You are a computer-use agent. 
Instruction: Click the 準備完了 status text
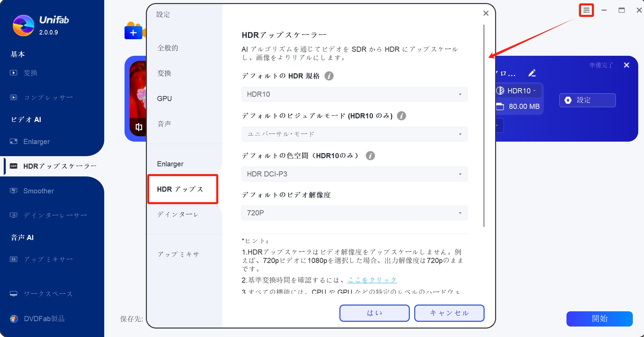[601, 65]
